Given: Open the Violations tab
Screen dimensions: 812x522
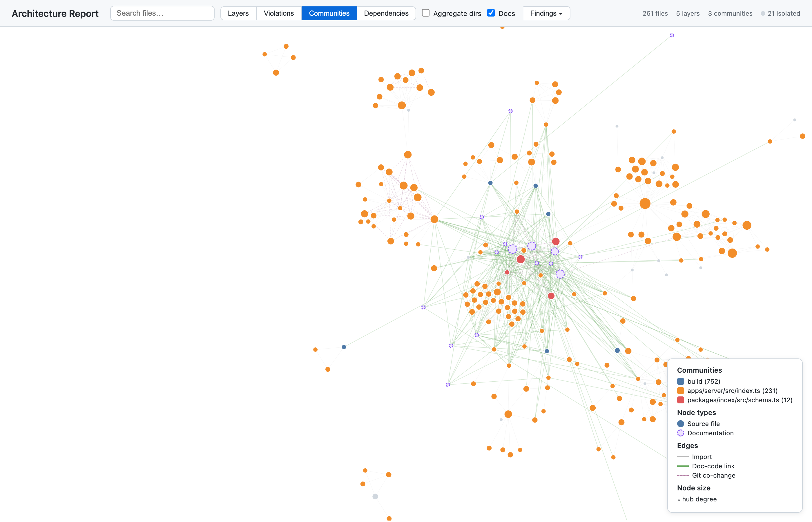Looking at the screenshot, I should (x=279, y=13).
